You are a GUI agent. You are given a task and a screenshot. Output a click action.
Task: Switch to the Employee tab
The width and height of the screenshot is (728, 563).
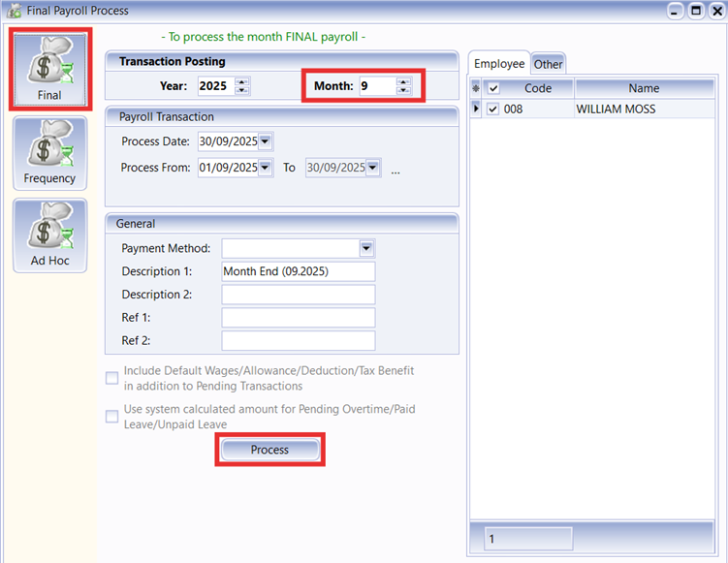click(x=499, y=63)
